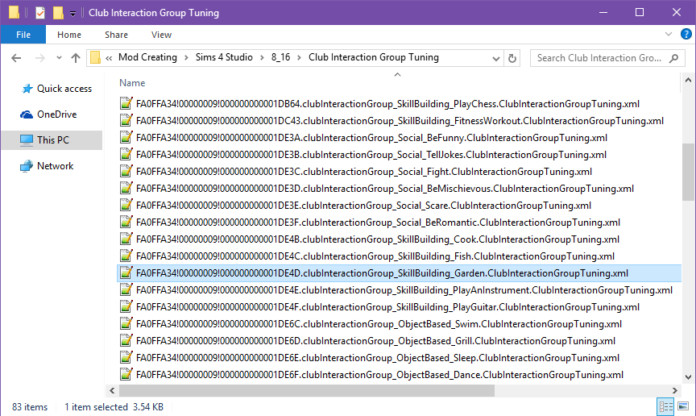Open the File menu

[23, 34]
